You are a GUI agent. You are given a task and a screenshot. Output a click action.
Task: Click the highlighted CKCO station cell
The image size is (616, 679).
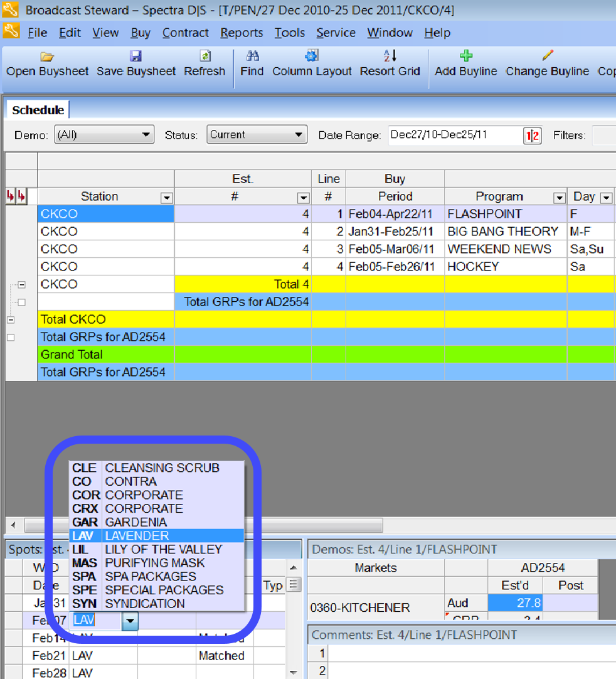(x=105, y=214)
